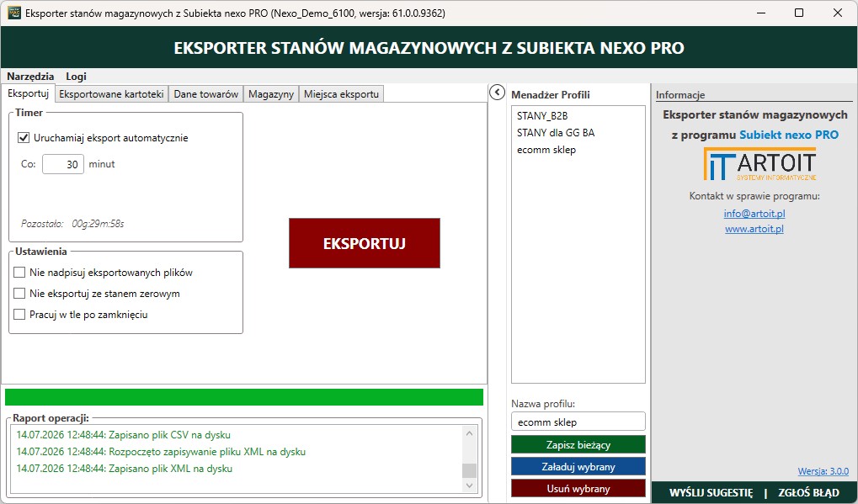Open the www.artoit.pl website link

click(x=754, y=229)
